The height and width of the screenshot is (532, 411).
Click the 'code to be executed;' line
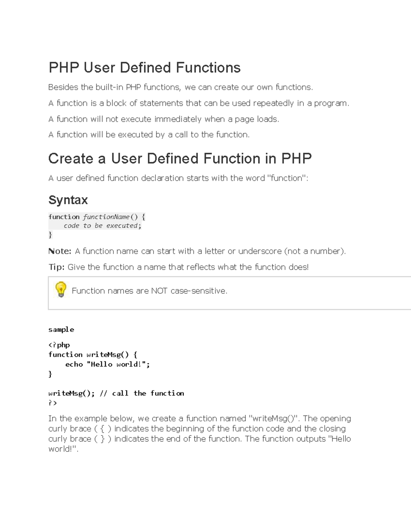pos(102,226)
